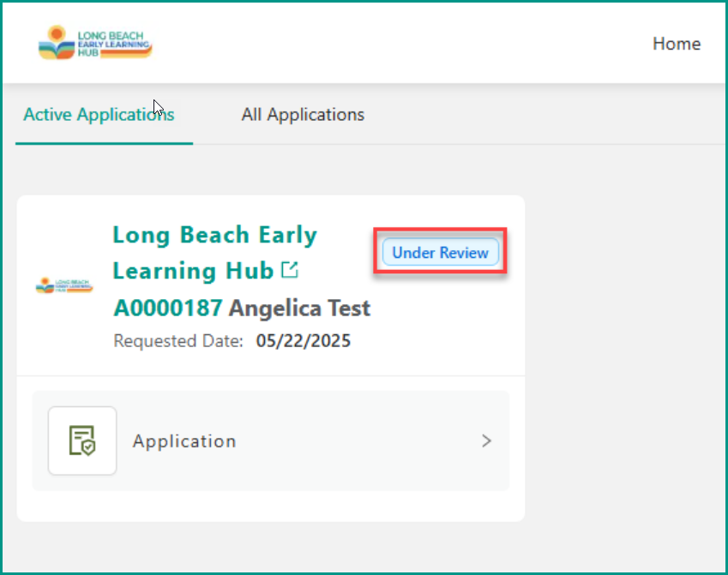
Task: Click the Application row label text
Action: click(184, 440)
